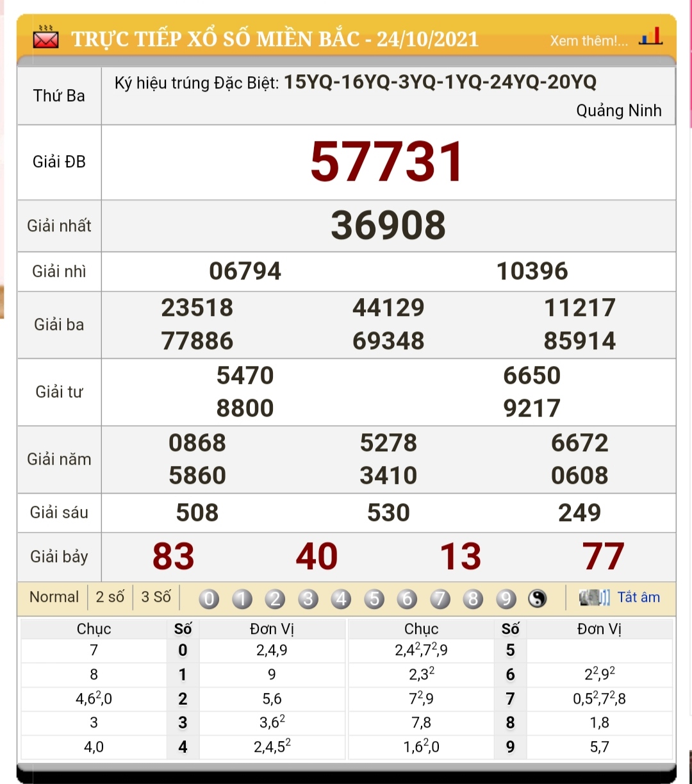The image size is (692, 784).
Task: Filter results by digit ball 9
Action: pyautogui.click(x=506, y=599)
